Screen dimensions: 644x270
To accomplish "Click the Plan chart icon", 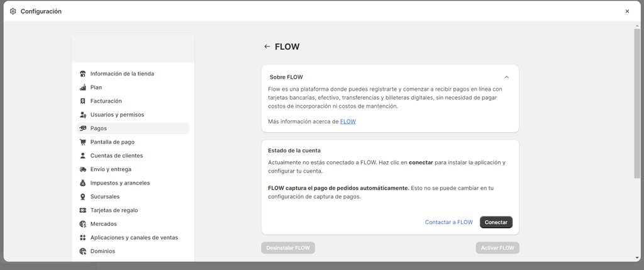I will pos(82,87).
